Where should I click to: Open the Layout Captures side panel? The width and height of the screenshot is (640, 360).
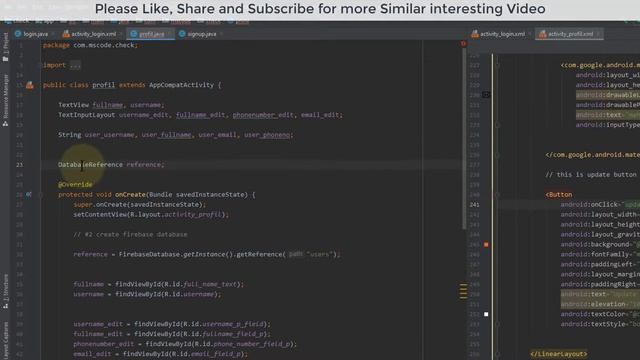point(5,341)
